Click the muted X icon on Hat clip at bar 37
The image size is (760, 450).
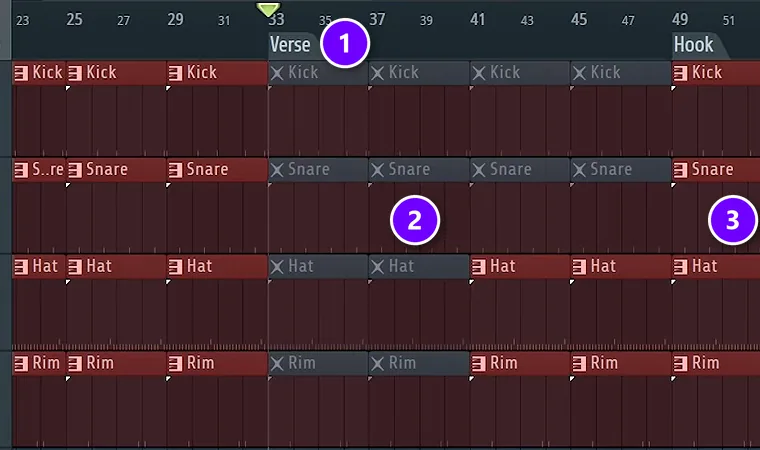(378, 267)
